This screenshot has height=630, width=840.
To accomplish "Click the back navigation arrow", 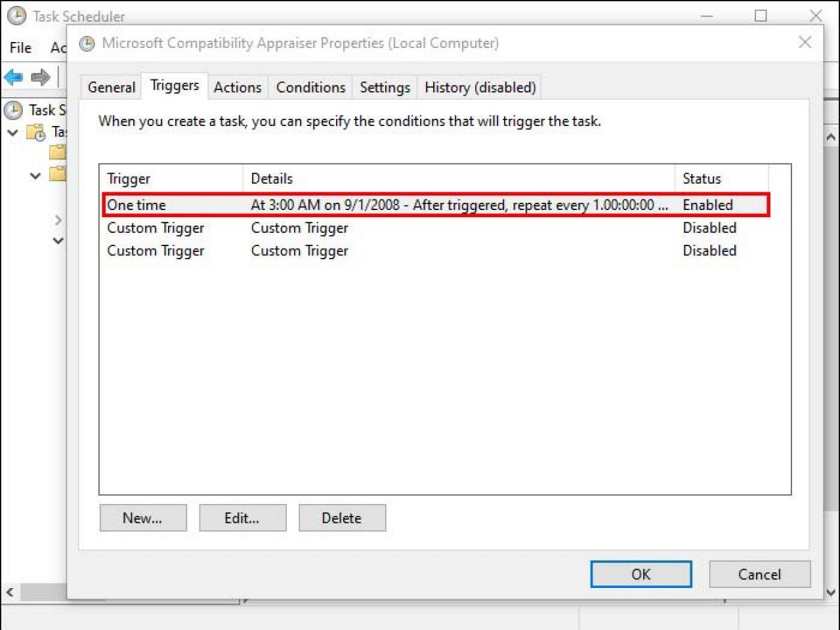I will (x=12, y=77).
